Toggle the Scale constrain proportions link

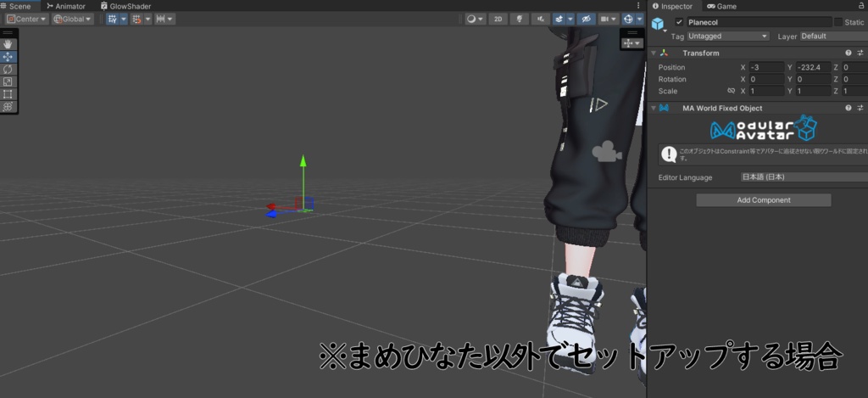coord(732,91)
